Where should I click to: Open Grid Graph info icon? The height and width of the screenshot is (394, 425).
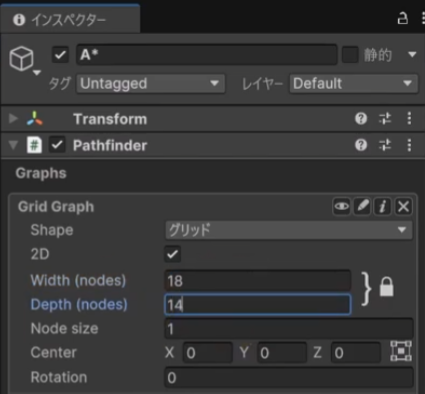(x=383, y=207)
